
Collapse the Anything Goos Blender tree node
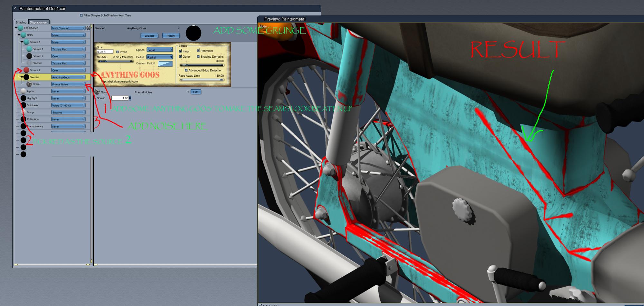(x=22, y=77)
